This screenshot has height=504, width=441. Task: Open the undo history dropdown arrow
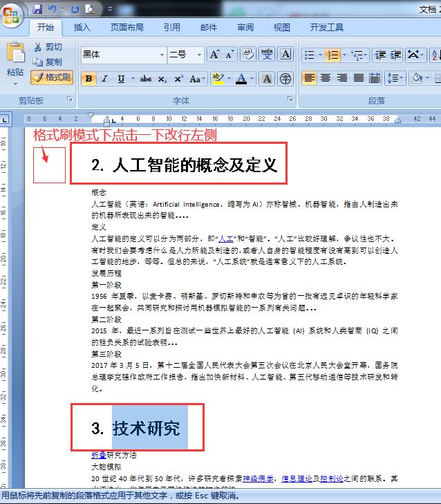coord(63,9)
